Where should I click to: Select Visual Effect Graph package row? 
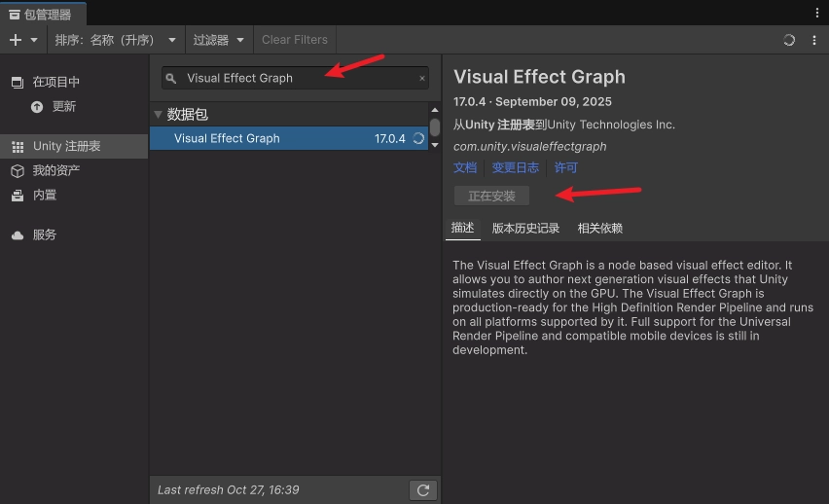(x=289, y=138)
